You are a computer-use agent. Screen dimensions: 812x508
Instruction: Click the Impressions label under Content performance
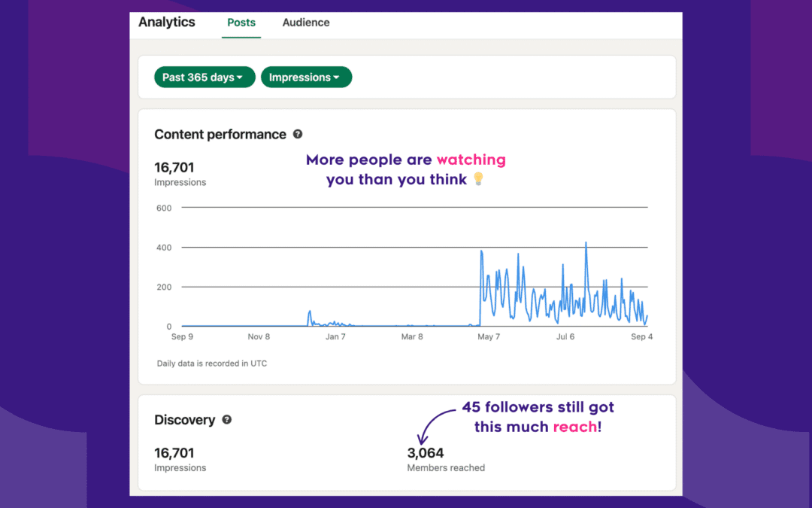[x=180, y=182]
